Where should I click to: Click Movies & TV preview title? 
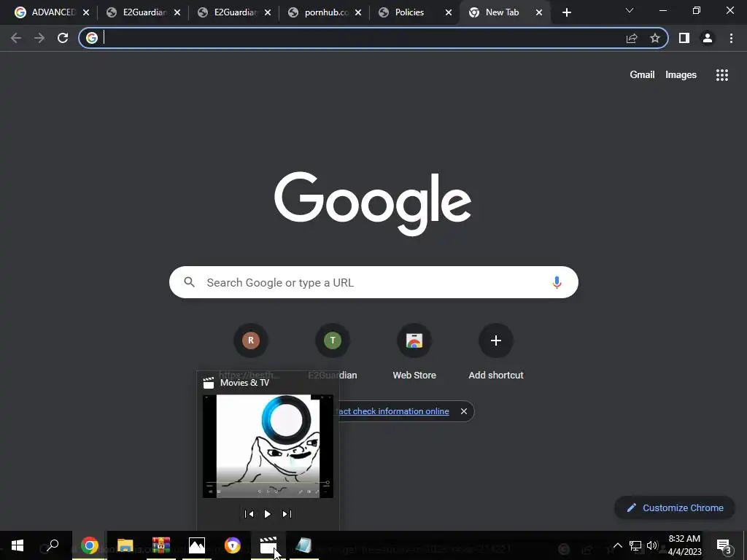[x=244, y=382]
